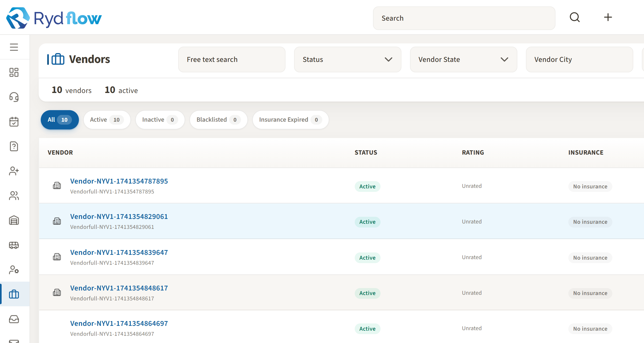The height and width of the screenshot is (343, 644).
Task: Expand the Status dropdown filter
Action: click(x=347, y=59)
